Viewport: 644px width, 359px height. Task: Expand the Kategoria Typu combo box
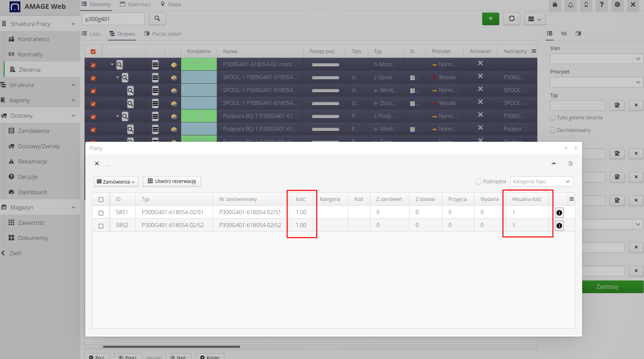tap(568, 182)
